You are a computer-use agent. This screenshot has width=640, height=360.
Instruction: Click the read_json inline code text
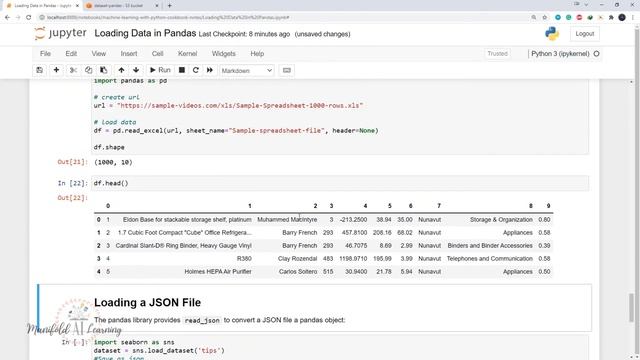[x=202, y=320]
